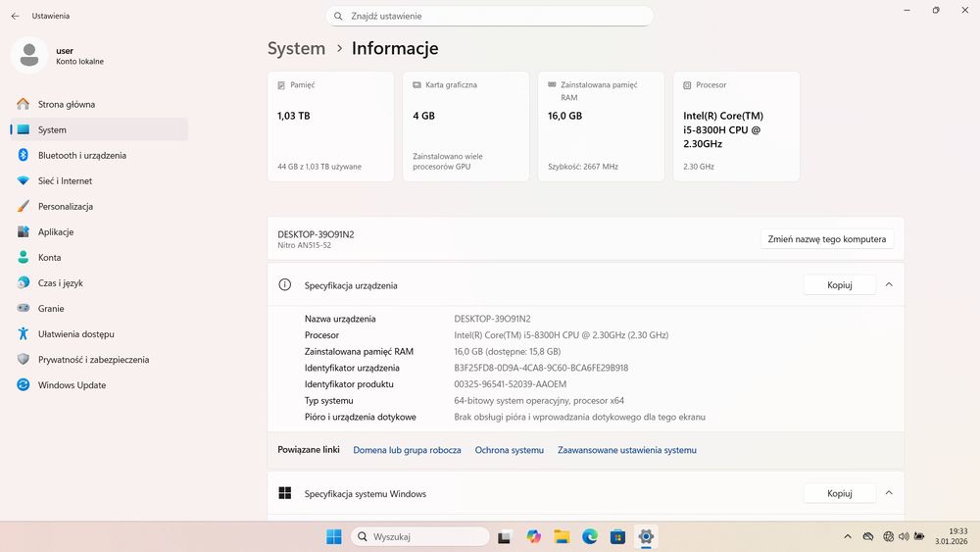980x552 pixels.
Task: Click Zmień nazwę tego komputera button
Action: coord(827,239)
